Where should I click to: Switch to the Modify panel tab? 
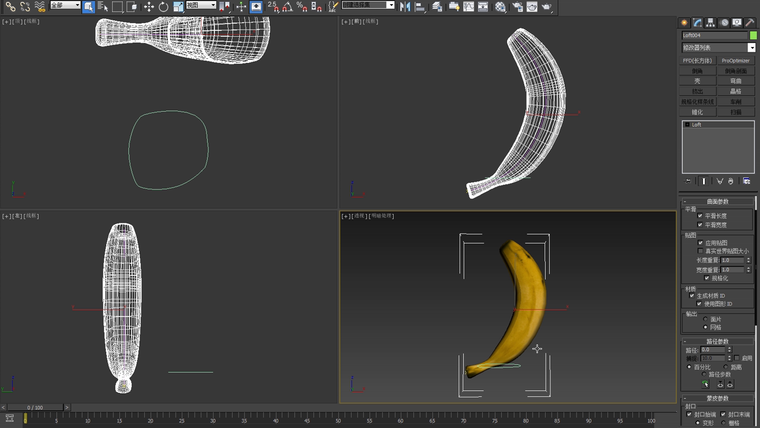click(x=698, y=22)
